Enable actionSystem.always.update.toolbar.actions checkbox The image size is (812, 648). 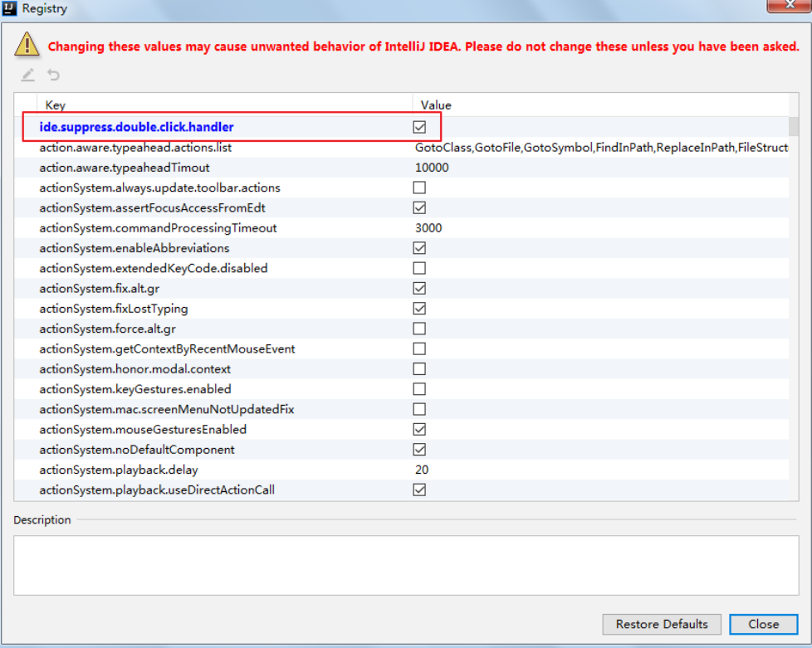click(x=419, y=188)
